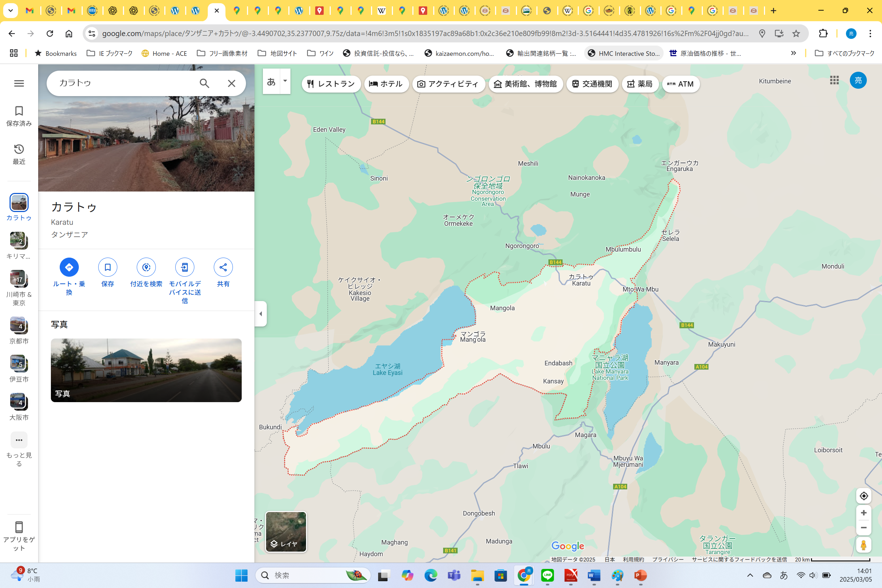Open the すべてのブックマーク folder
The height and width of the screenshot is (588, 882).
click(x=845, y=53)
